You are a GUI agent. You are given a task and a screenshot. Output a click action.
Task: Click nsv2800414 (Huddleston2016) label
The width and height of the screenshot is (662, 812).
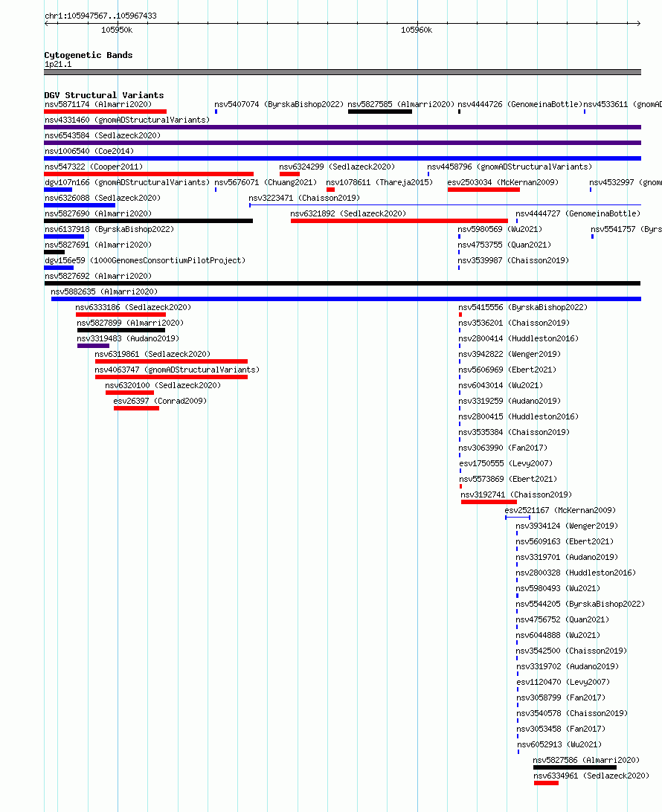[518, 338]
